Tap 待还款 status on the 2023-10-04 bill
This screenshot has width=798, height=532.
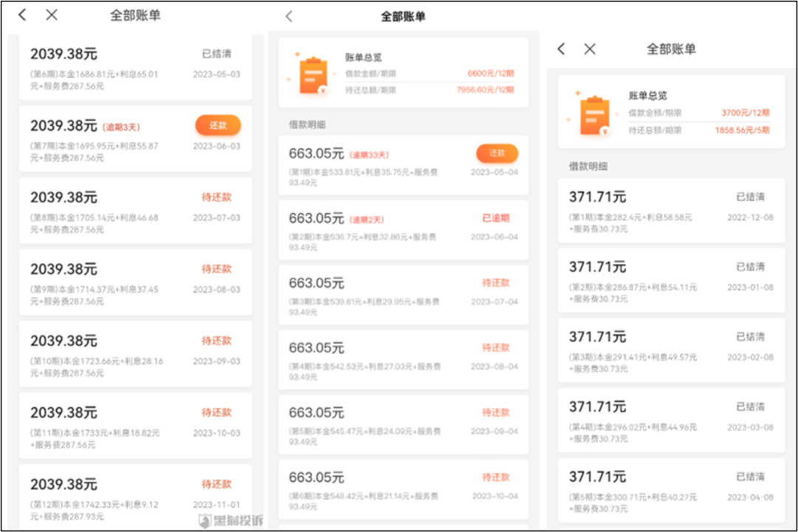tap(496, 477)
